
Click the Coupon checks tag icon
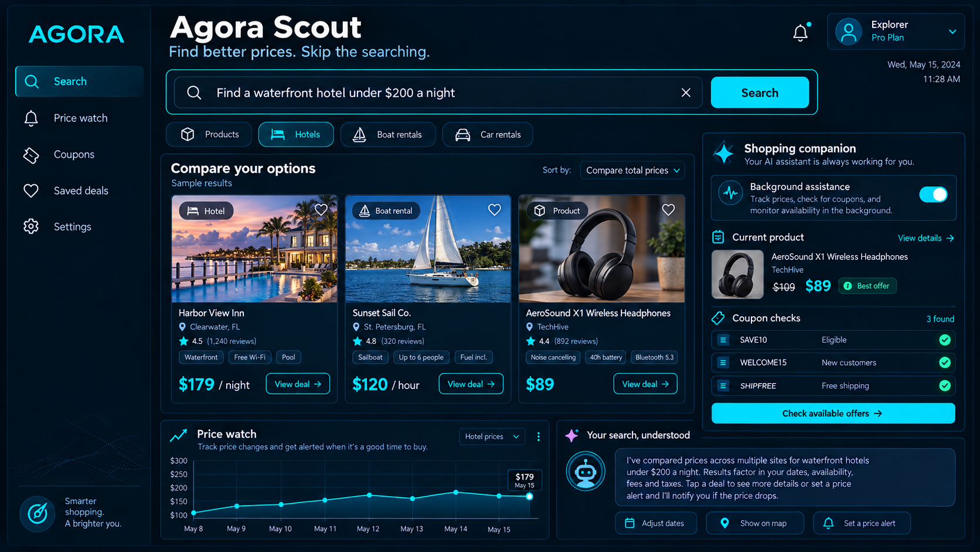[x=718, y=318]
